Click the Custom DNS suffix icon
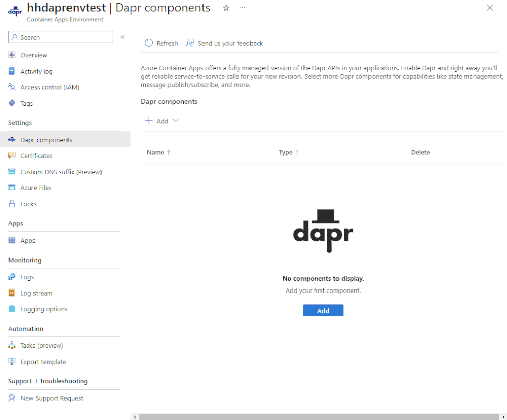Screen dimensions: 507x420 [x=12, y=172]
